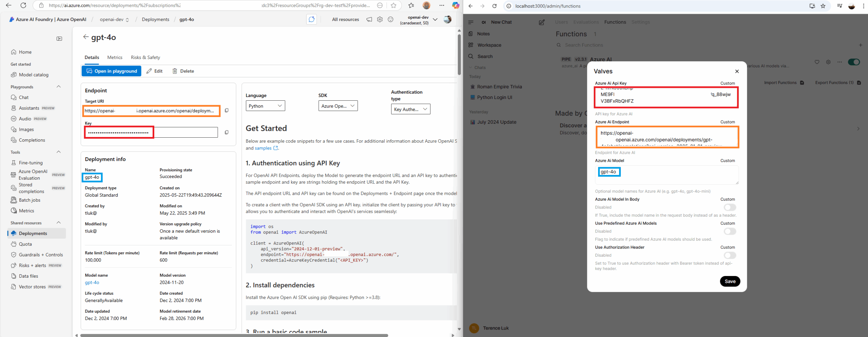Enable Use Authorization Header switch
Screen dimensions: 868x337
[730, 255]
